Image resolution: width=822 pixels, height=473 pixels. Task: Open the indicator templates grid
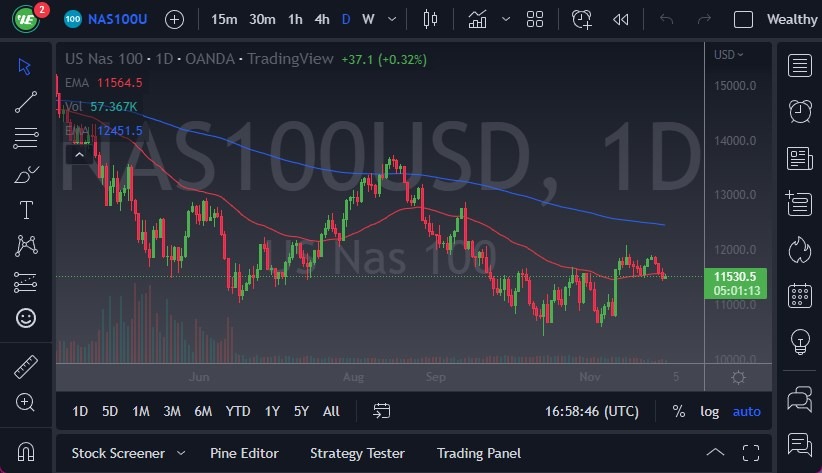coord(535,19)
